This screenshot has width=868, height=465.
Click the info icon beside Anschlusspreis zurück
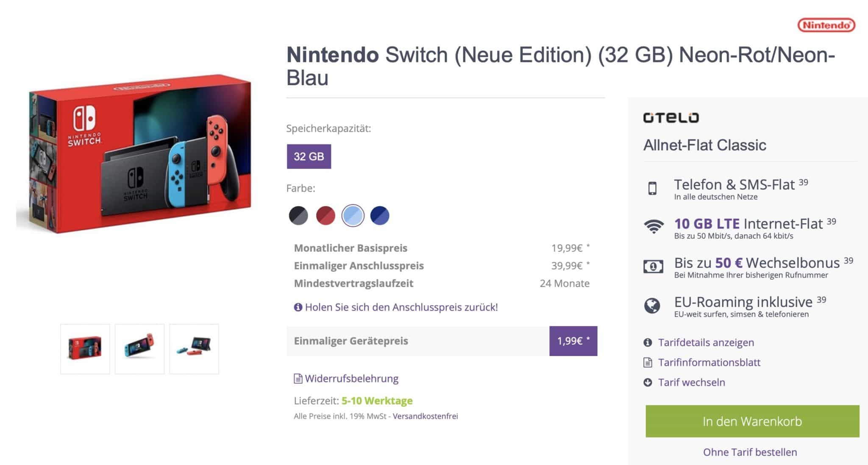(x=298, y=307)
